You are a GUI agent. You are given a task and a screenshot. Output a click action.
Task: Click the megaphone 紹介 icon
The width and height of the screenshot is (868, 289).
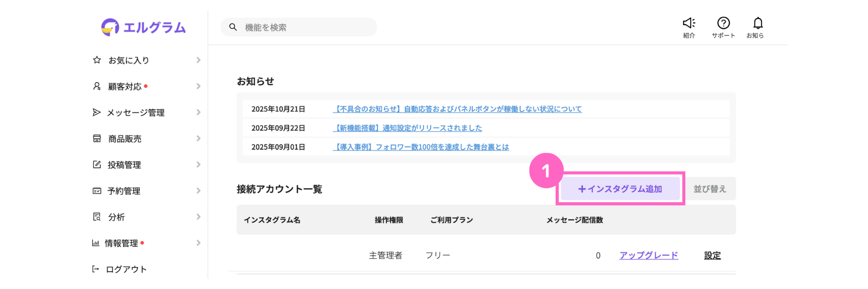(689, 23)
